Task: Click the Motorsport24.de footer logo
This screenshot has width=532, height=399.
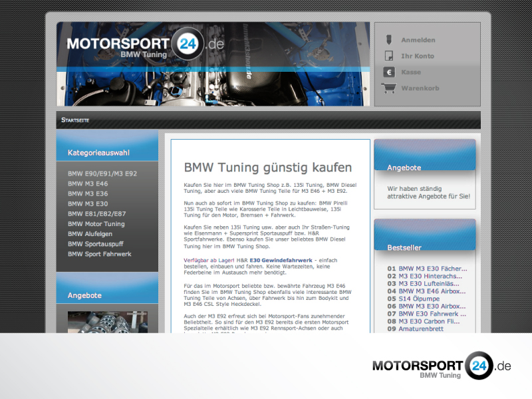Action: point(442,366)
